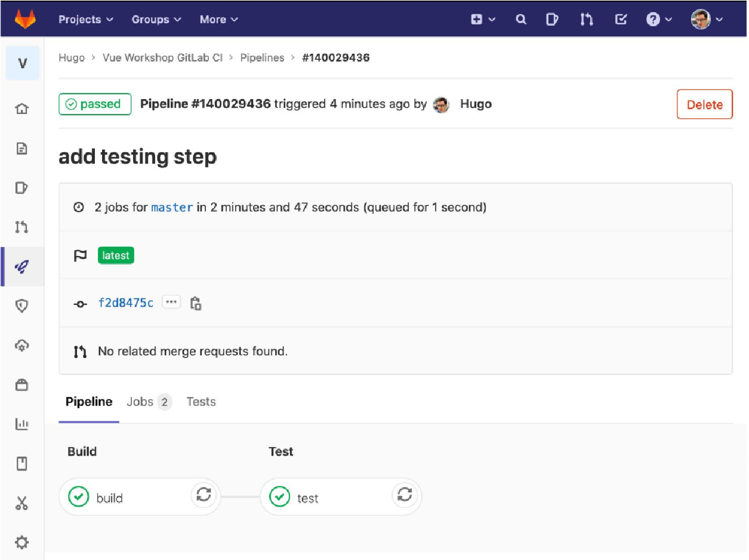Open Wiki icon in sidebar
Image resolution: width=749 pixels, height=560 pixels.
(x=21, y=464)
